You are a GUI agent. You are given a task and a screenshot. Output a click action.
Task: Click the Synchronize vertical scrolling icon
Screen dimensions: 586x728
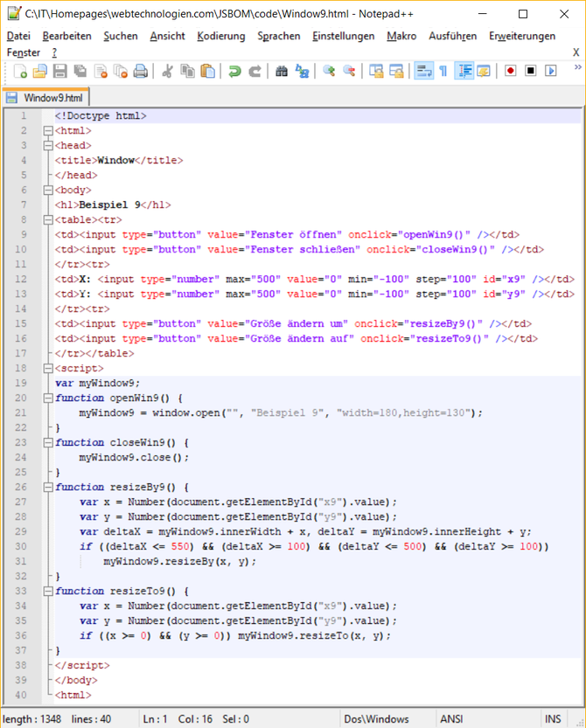376,71
